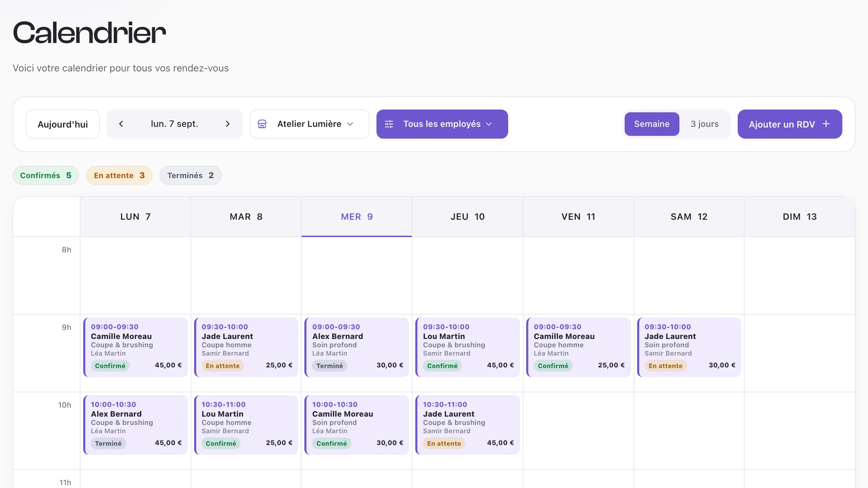Go to next week arrow

[228, 124]
